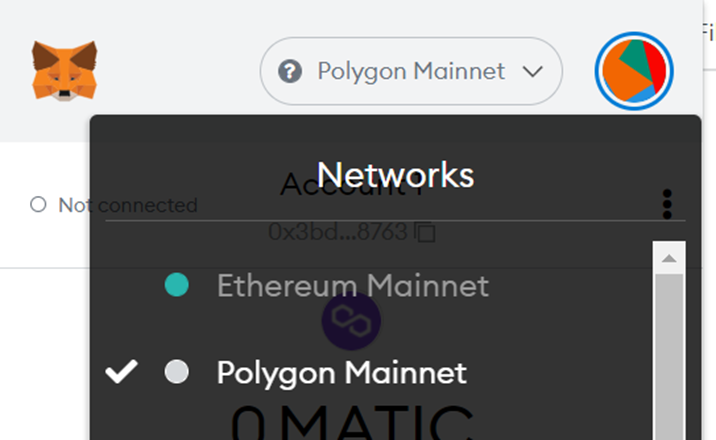Copy address using the copy icon
Viewport: 716px width, 440px height.
(x=425, y=232)
